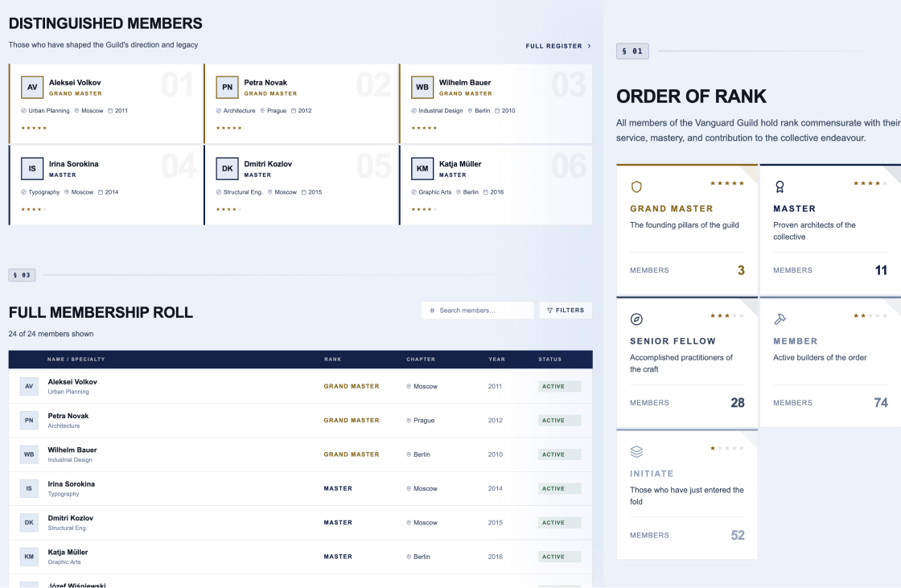Click the Member pushpin icon
Viewport: 901px width, 588px height.
tap(779, 319)
